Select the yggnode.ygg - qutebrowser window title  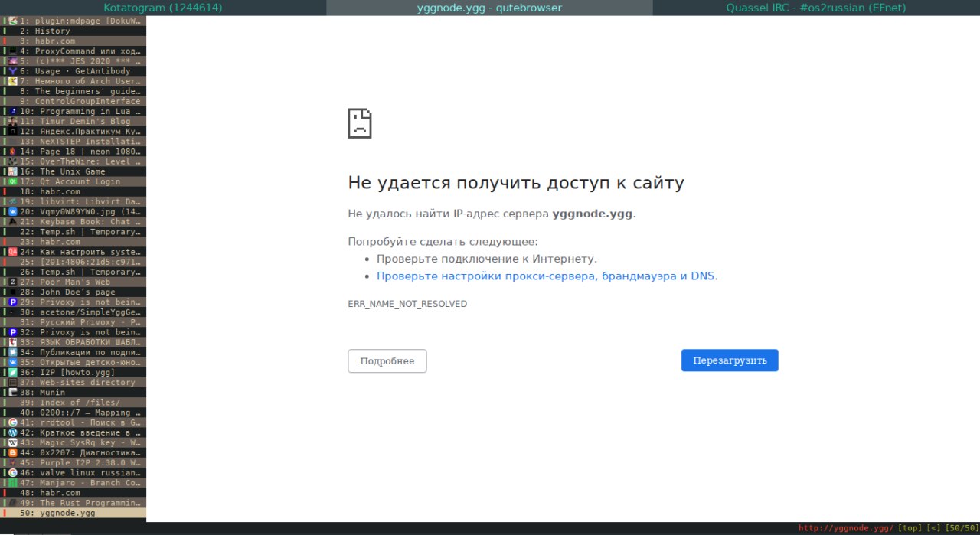(x=490, y=8)
